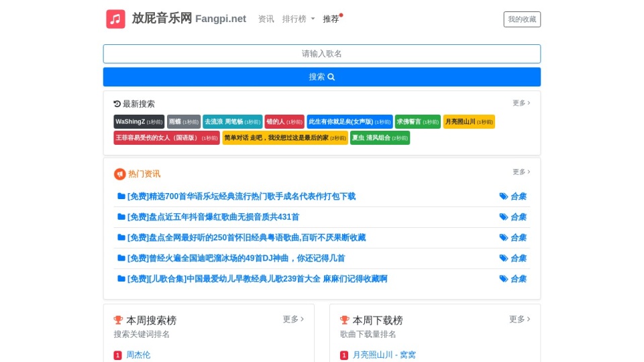Click 合集 tag on the 250首粤语歌曲 row

point(513,237)
